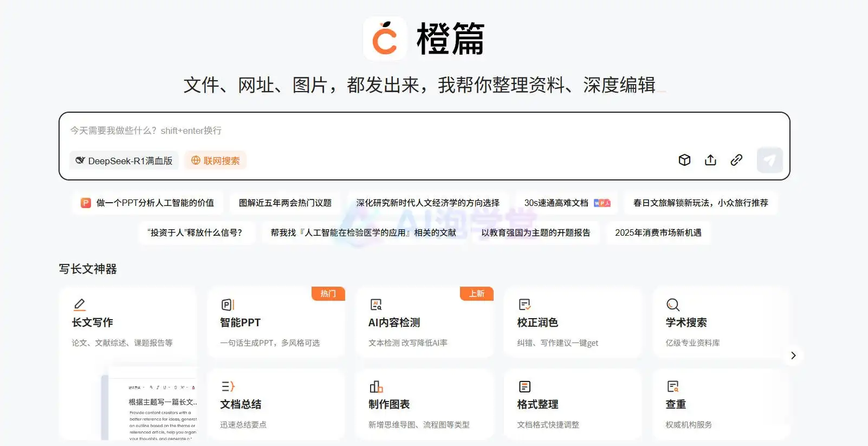Viewport: 868px width, 446px height.
Task: Click the description 新增思维导图、流程图等类型
Action: coord(419,425)
